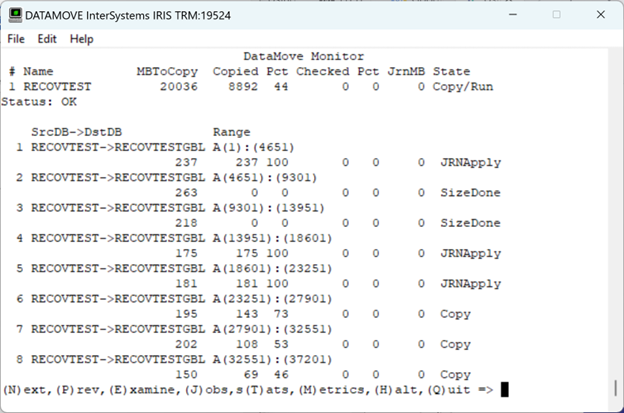Click JRNApply state for range 5
Screen dimensions: 624x413
coord(470,284)
